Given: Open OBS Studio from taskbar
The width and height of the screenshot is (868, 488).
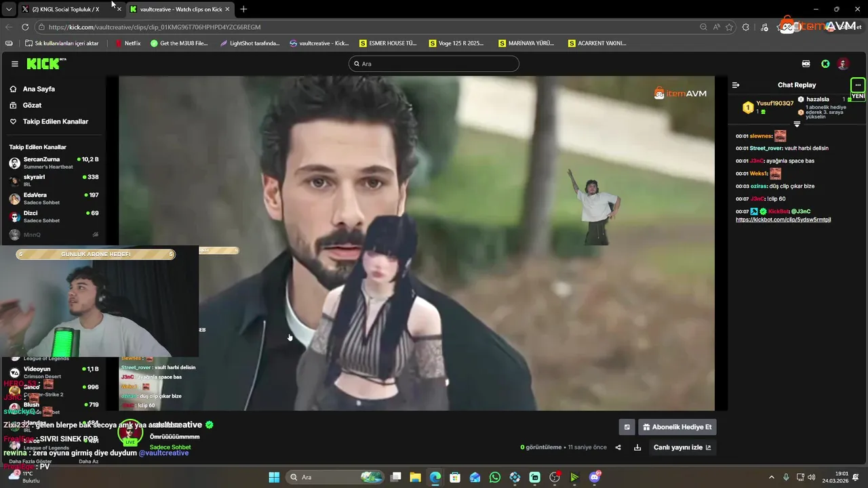Looking at the screenshot, I should tap(555, 477).
